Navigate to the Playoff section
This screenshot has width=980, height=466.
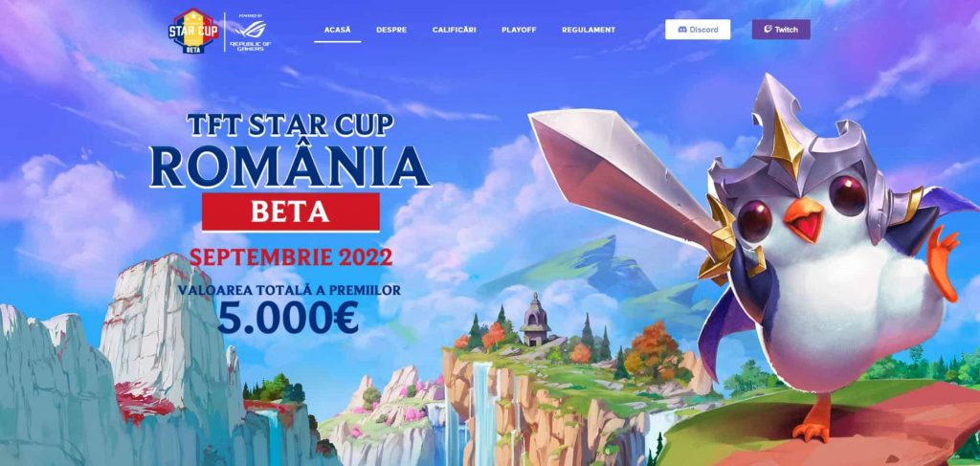(519, 30)
